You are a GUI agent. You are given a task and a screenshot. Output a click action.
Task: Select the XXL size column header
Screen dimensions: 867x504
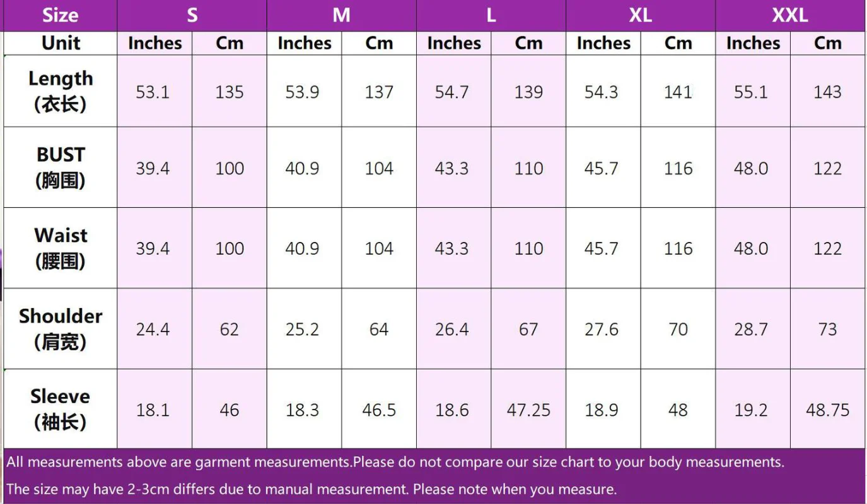pos(790,15)
